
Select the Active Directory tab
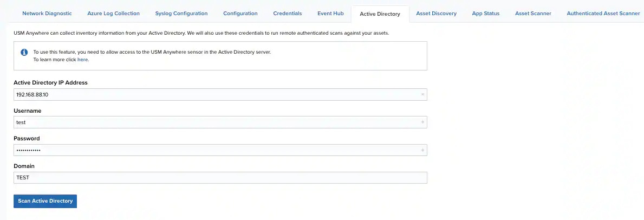(380, 14)
